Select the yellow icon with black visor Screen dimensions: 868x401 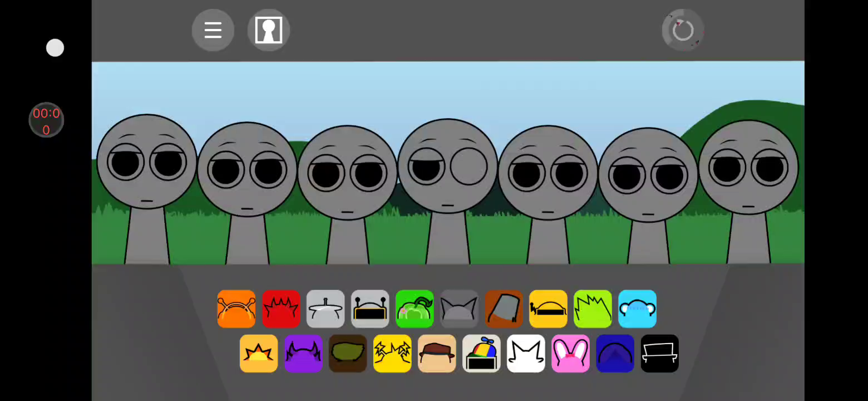(548, 309)
